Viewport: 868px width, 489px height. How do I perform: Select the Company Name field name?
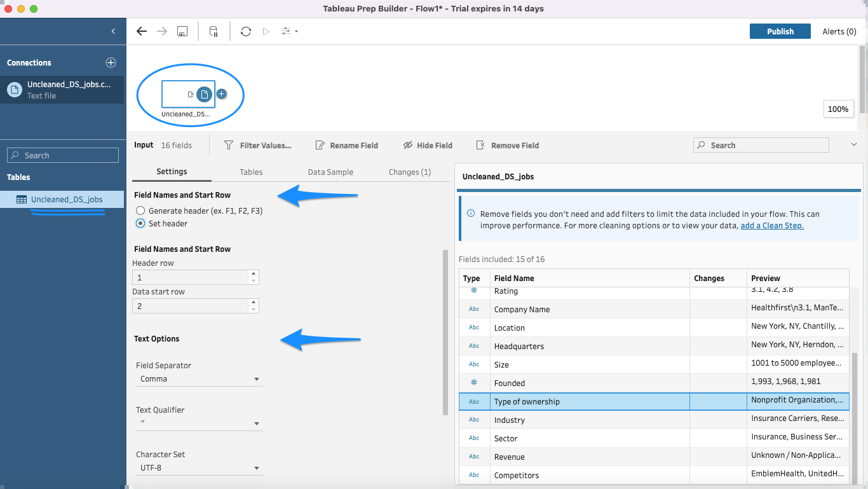(522, 310)
